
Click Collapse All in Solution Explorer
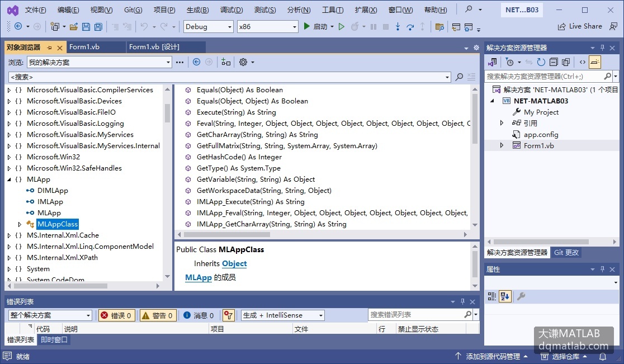(x=554, y=62)
